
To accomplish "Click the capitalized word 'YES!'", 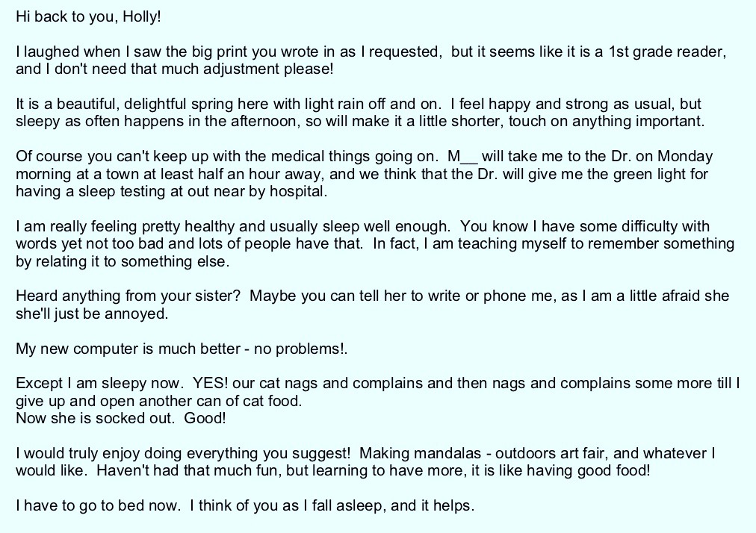I will coord(210,383).
